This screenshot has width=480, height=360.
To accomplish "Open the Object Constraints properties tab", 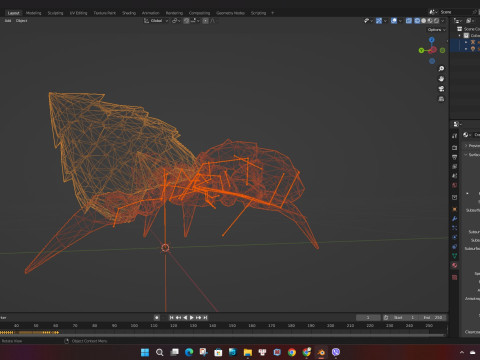I will click(455, 247).
